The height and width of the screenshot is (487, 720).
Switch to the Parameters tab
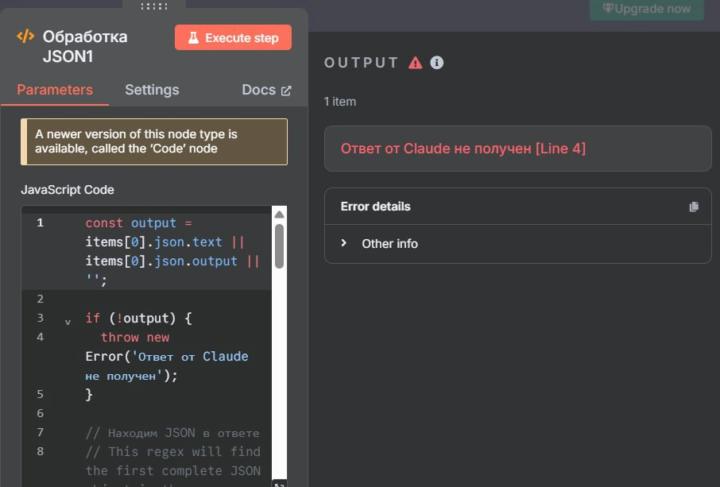coord(55,90)
